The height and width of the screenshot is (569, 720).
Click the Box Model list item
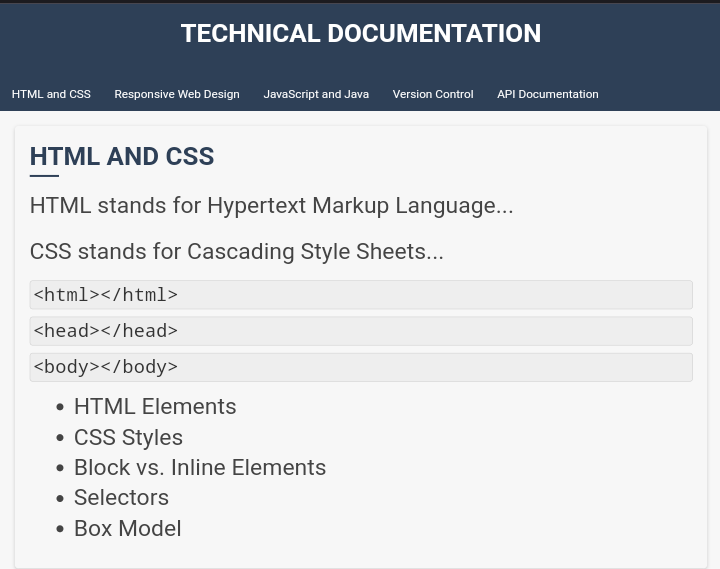(x=128, y=528)
